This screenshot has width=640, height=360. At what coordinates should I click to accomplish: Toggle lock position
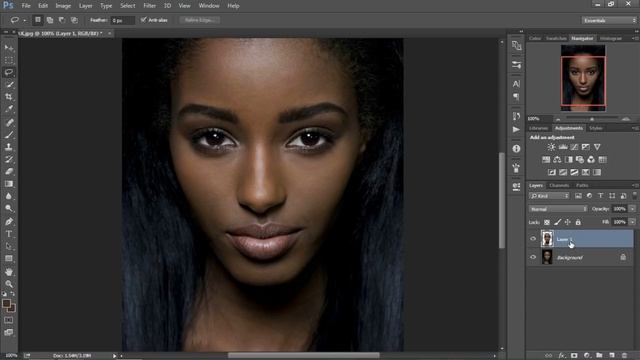(568, 222)
